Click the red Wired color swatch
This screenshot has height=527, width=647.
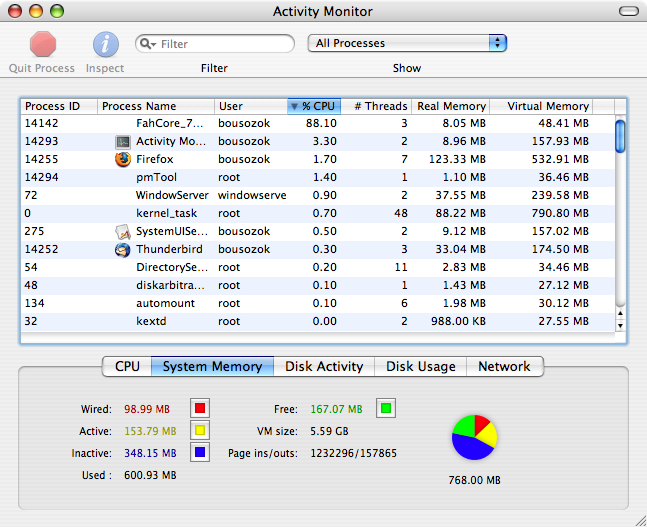click(x=200, y=409)
